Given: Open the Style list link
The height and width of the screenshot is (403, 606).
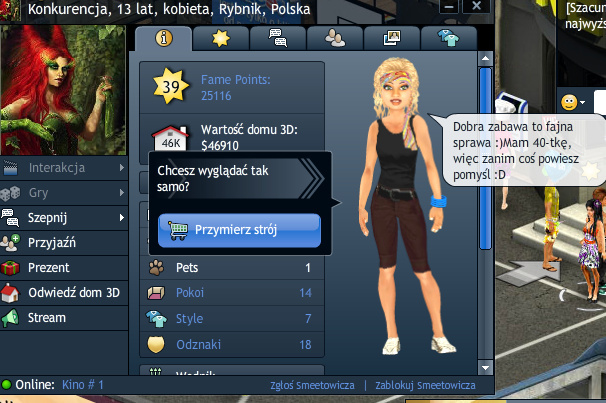Looking at the screenshot, I should [189, 318].
